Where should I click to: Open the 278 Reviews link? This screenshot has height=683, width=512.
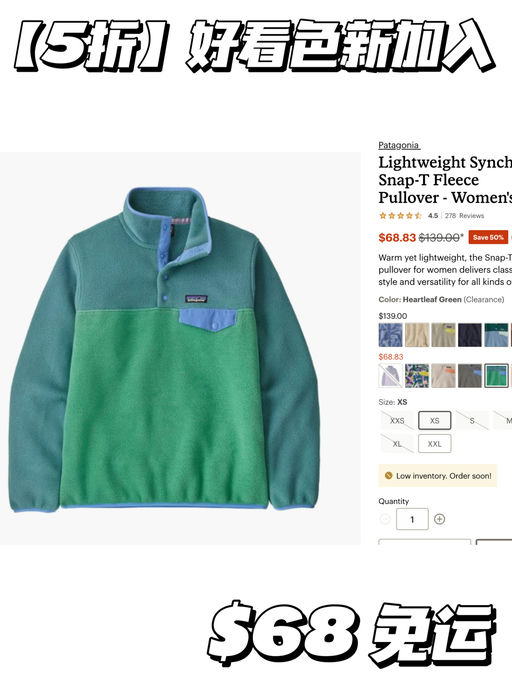(x=465, y=216)
